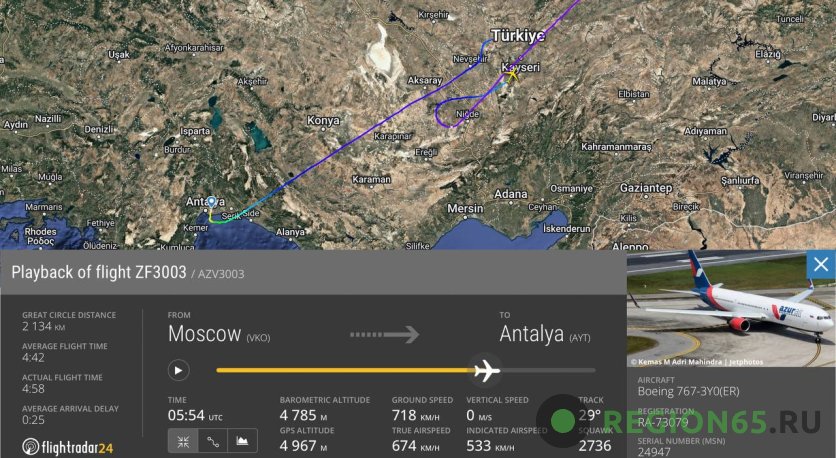Select the registration RA-73079 text

pyautogui.click(x=663, y=423)
